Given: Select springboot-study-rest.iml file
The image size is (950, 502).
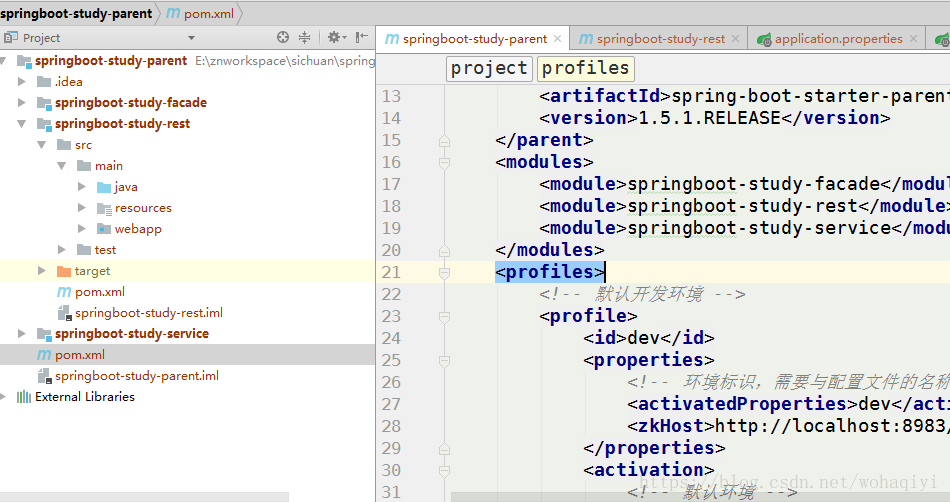Looking at the screenshot, I should tap(149, 313).
